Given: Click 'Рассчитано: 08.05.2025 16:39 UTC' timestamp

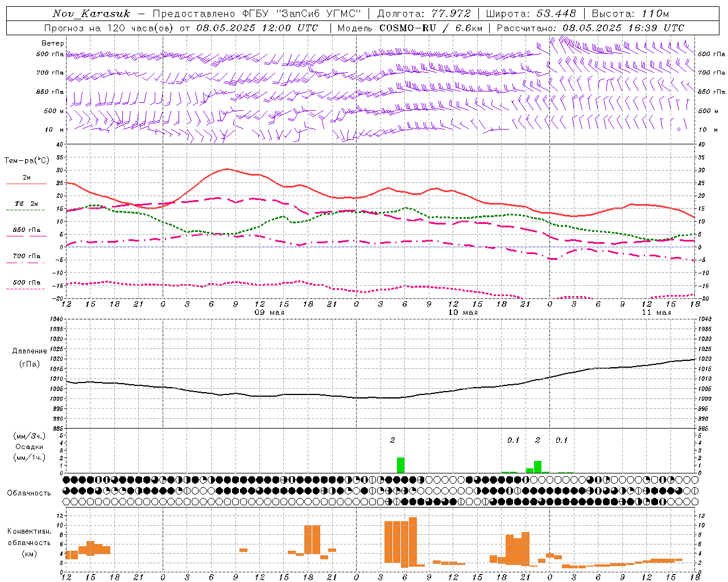Looking at the screenshot, I should click(x=590, y=28).
